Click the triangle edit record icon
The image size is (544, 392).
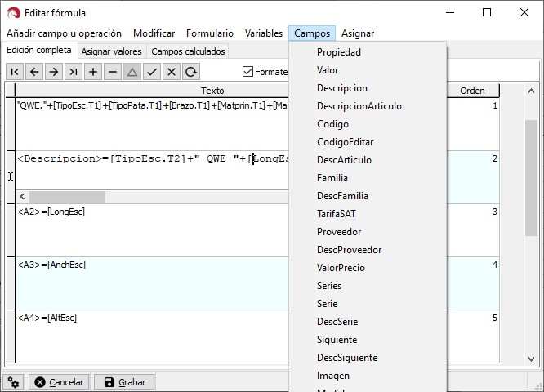[132, 72]
